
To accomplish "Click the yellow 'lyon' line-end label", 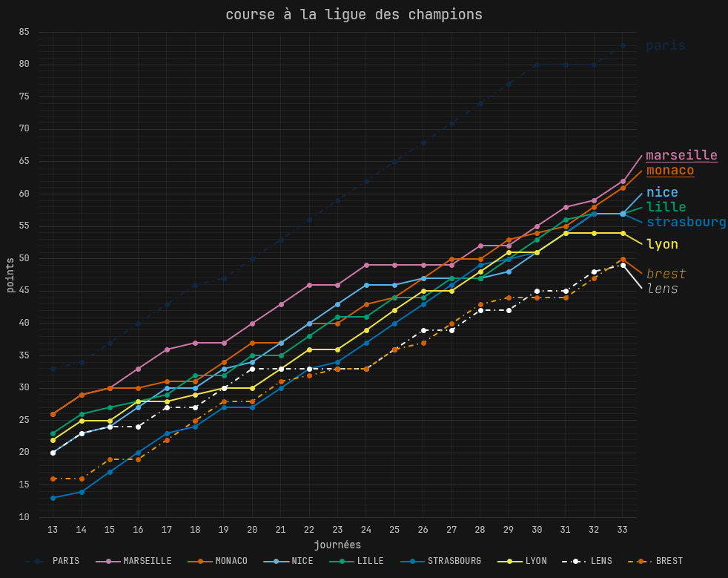I will (x=662, y=244).
